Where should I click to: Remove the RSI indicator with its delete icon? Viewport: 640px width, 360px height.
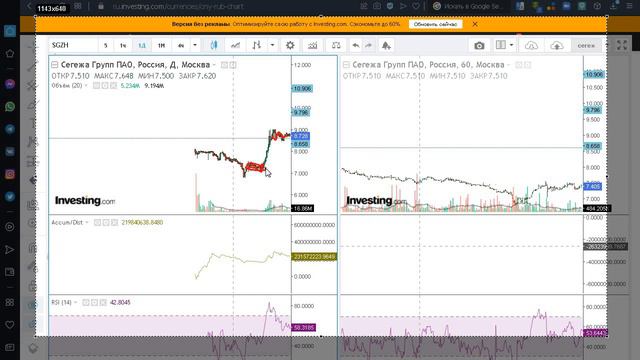click(x=103, y=302)
